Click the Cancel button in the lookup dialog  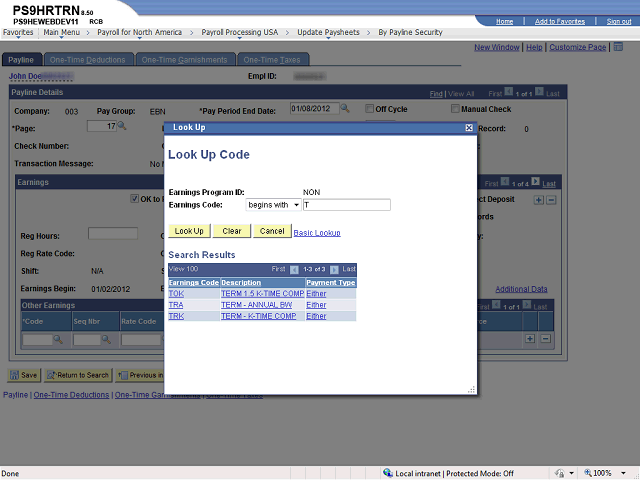click(x=272, y=231)
